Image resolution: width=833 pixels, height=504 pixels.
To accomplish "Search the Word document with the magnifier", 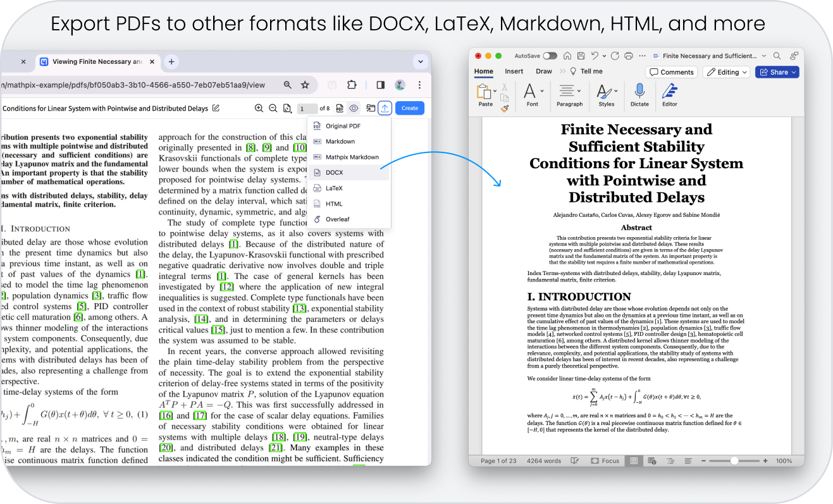I will point(777,56).
